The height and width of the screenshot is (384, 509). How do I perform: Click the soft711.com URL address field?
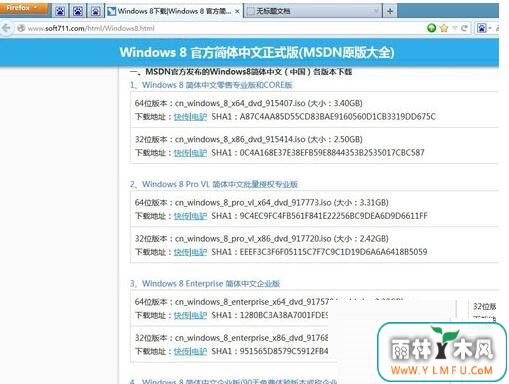point(220,28)
